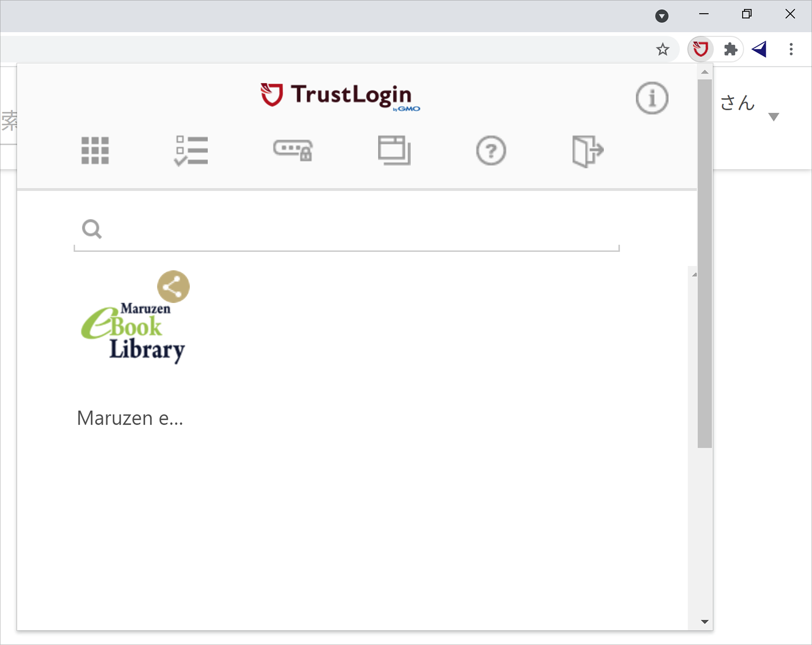Restore down the browser window
This screenshot has width=812, height=645.
point(747,14)
